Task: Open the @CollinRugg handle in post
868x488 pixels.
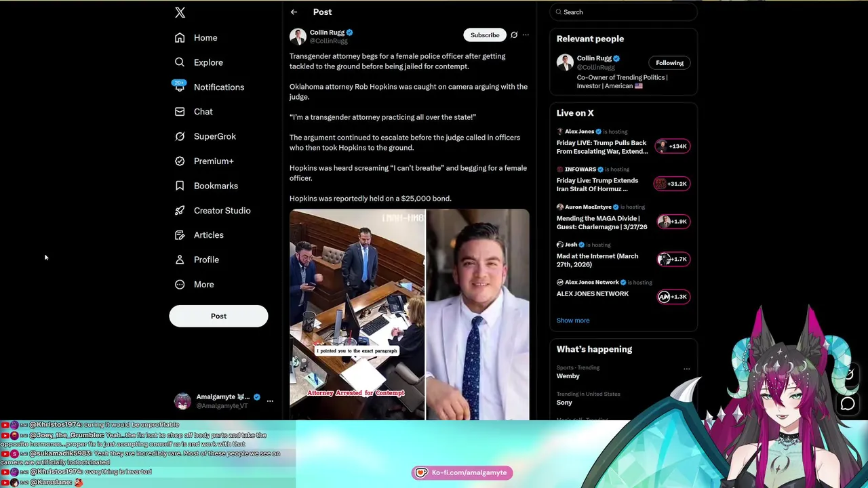Action: click(329, 41)
